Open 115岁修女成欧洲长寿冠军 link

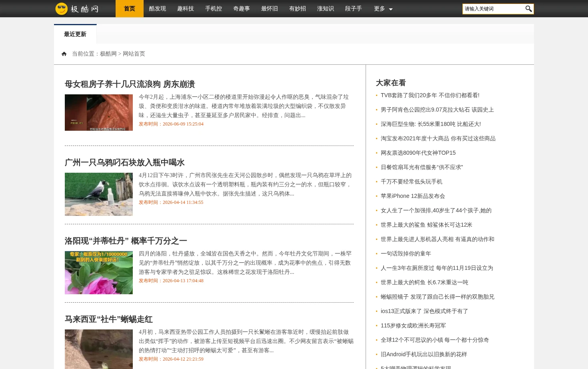[413, 325]
